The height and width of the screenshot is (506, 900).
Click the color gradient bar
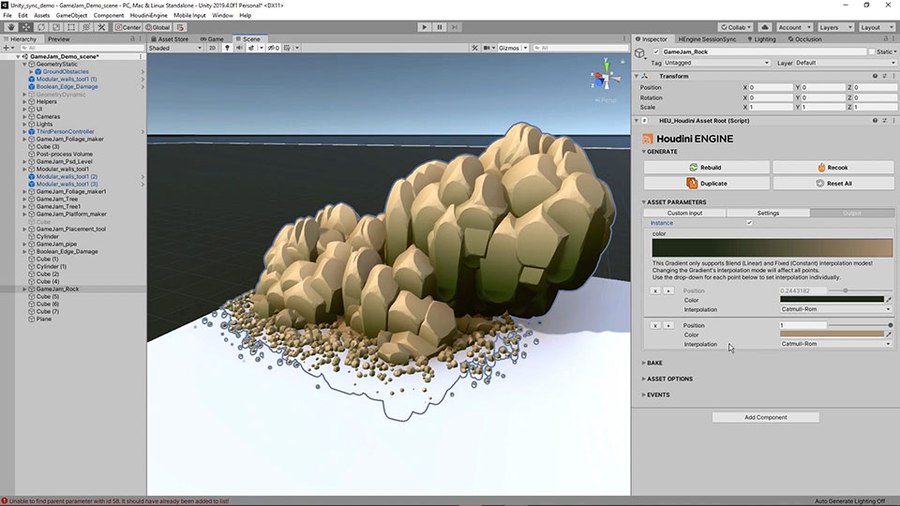tap(772, 248)
